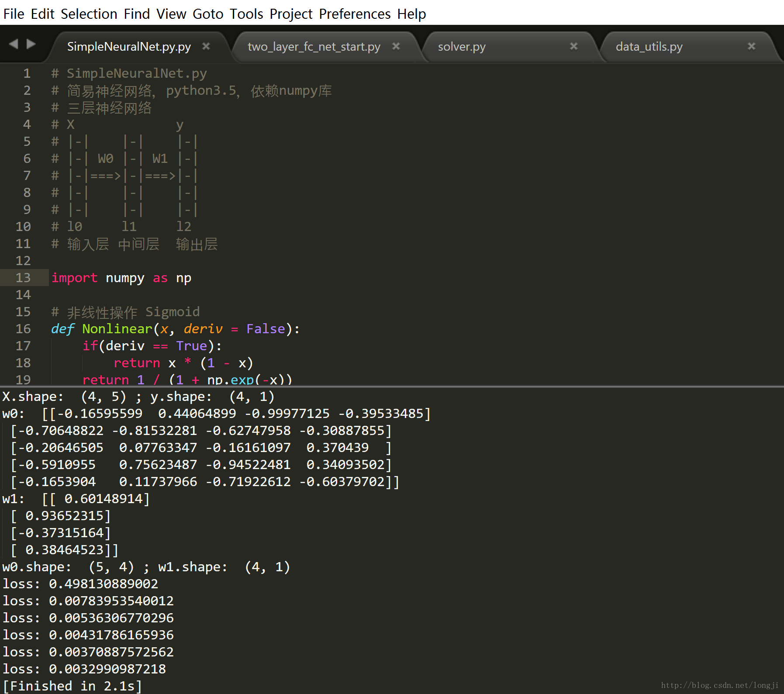Screen dimensions: 784x694
Task: Click the 'True' constant on line 17
Action: [x=191, y=346]
